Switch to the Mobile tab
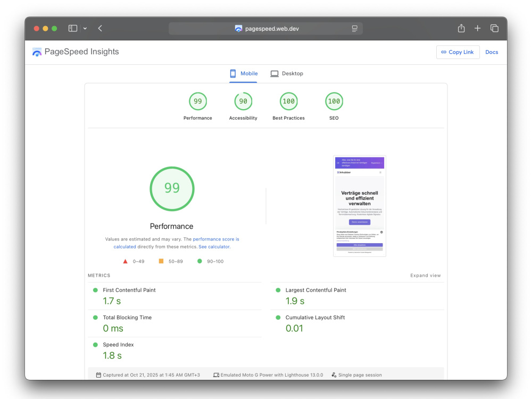Viewport: 532px width, 399px height. tap(243, 73)
